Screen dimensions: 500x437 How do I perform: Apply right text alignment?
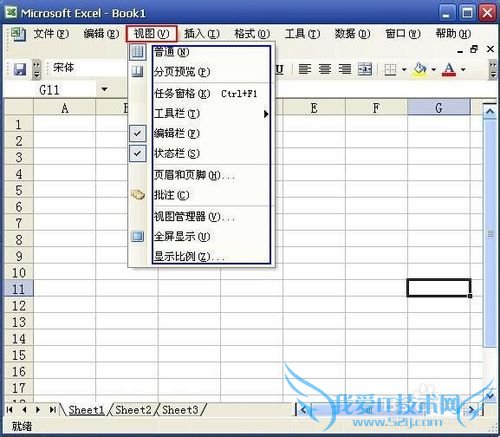[x=345, y=69]
